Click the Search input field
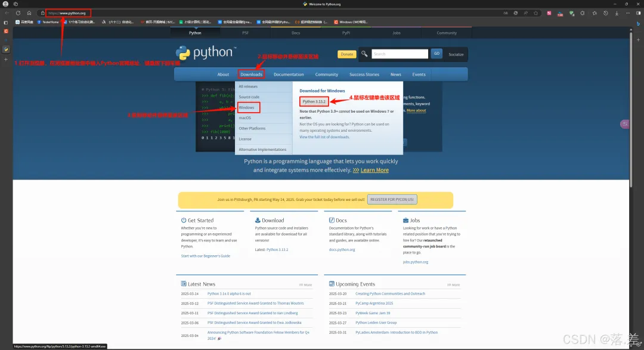The width and height of the screenshot is (644, 350). point(400,54)
